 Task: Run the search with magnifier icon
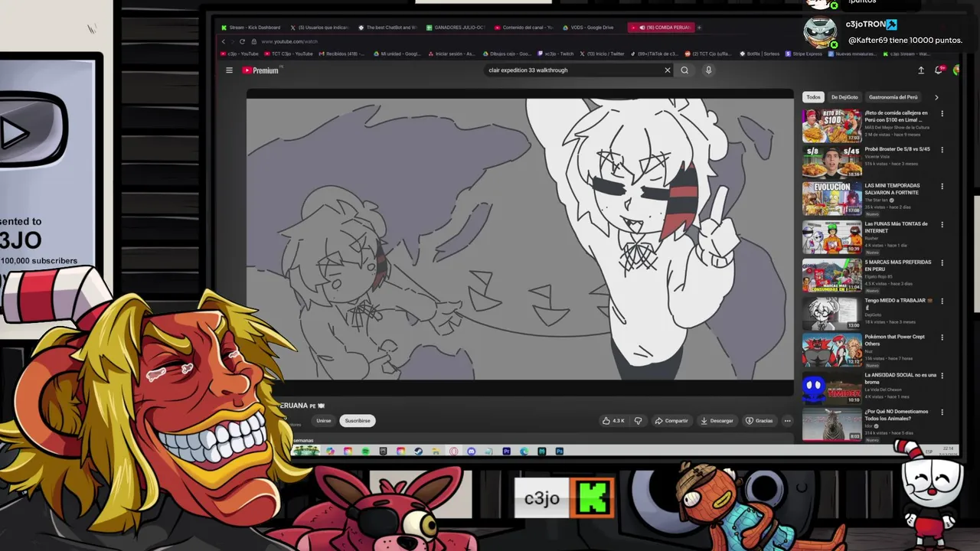point(684,70)
